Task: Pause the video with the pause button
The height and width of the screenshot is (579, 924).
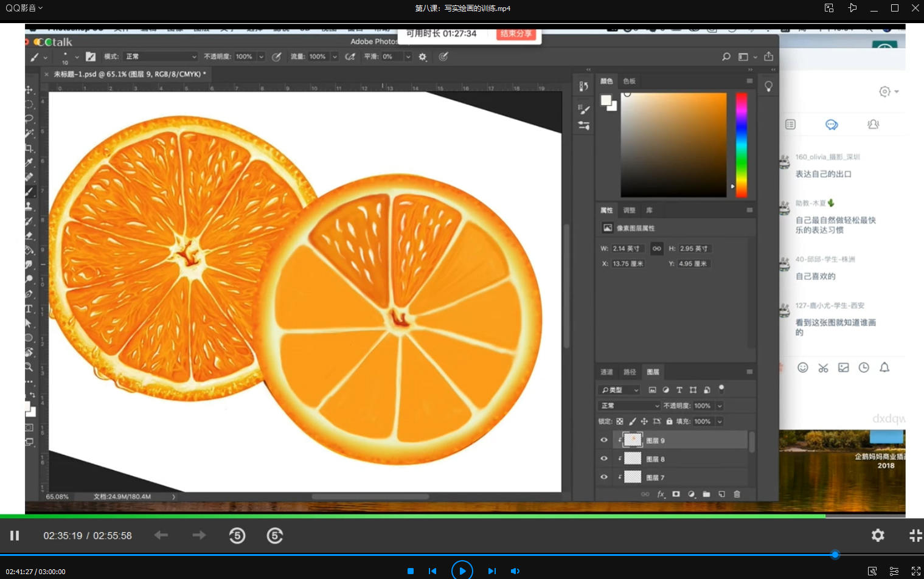Action: 15,535
